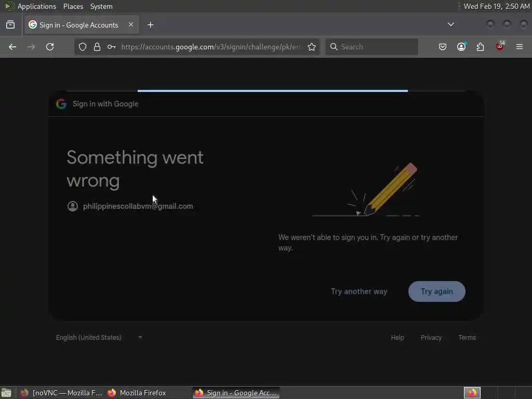Click the key permissions icon in address bar
The image size is (532, 399).
tap(111, 47)
